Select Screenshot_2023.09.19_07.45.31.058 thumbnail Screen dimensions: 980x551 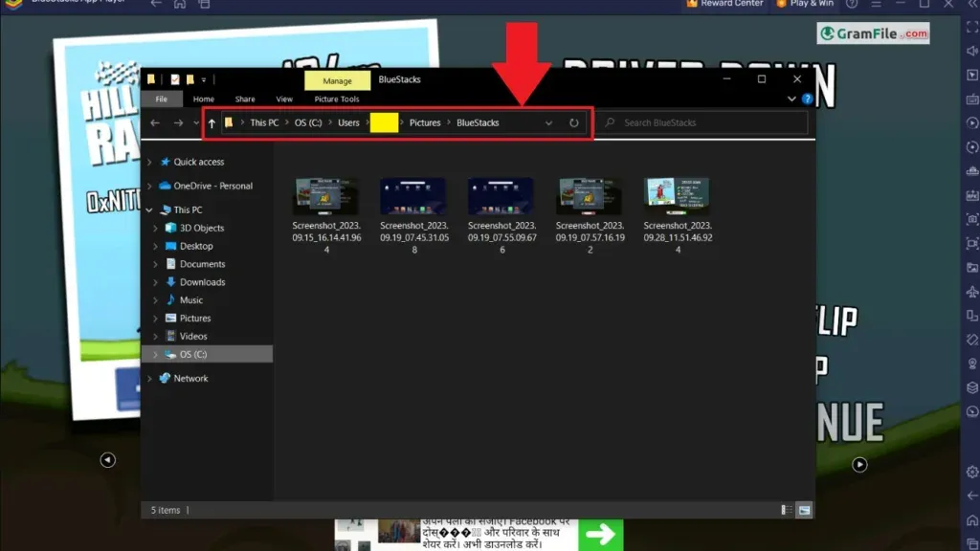point(413,196)
